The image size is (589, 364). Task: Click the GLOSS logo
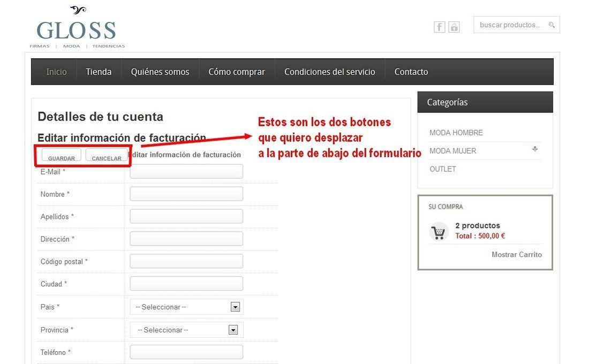tap(77, 27)
